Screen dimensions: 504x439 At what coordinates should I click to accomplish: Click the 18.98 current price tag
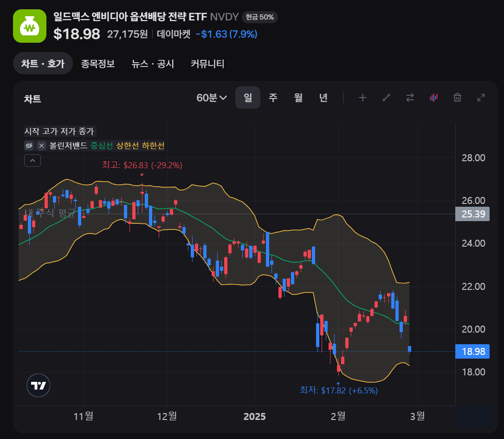(472, 351)
